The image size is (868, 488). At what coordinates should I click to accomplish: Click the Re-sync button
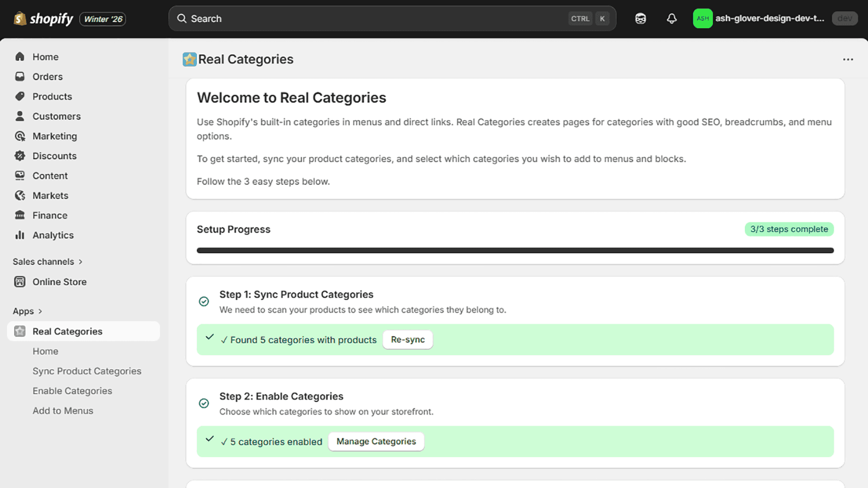tap(407, 340)
